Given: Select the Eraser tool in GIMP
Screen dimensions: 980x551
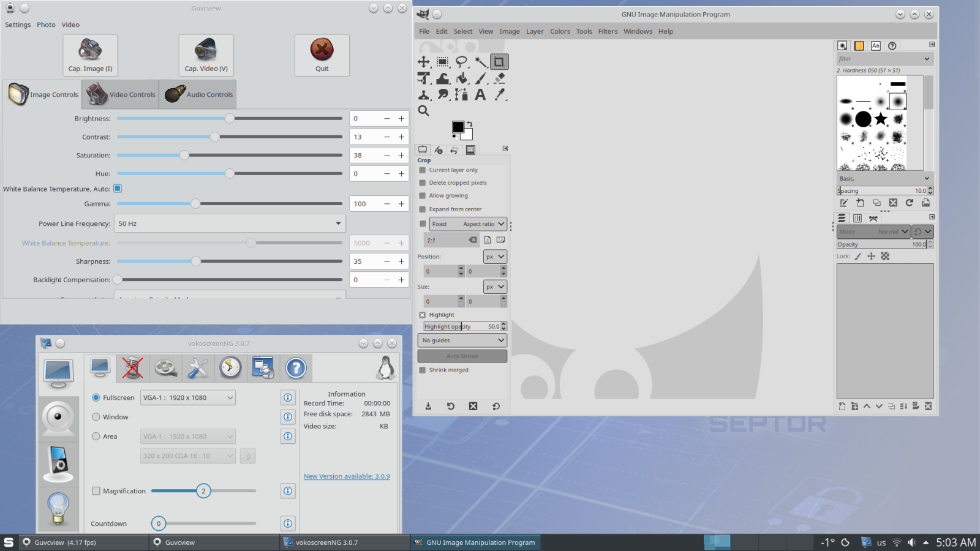Looking at the screenshot, I should [x=500, y=78].
